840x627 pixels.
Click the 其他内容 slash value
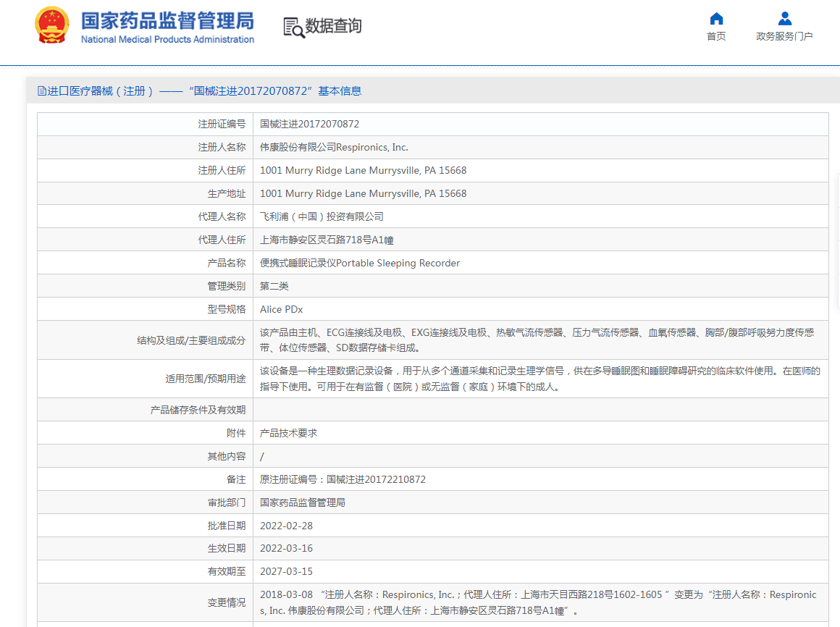pyautogui.click(x=262, y=456)
